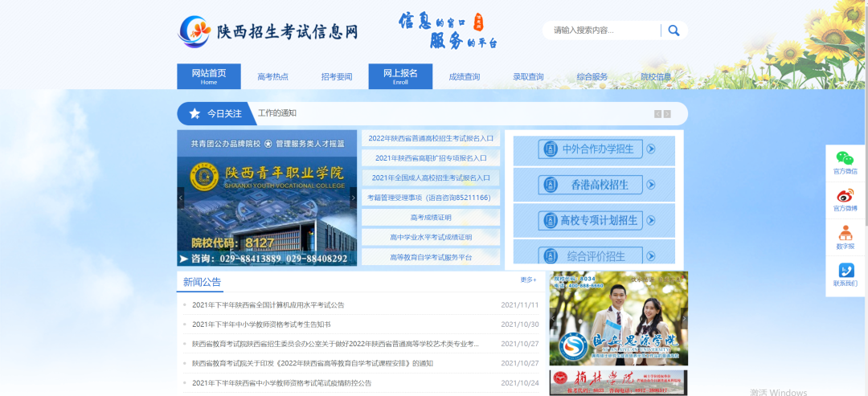Image resolution: width=868 pixels, height=396 pixels.
Task: Go to previous college banner slide
Action: click(181, 198)
